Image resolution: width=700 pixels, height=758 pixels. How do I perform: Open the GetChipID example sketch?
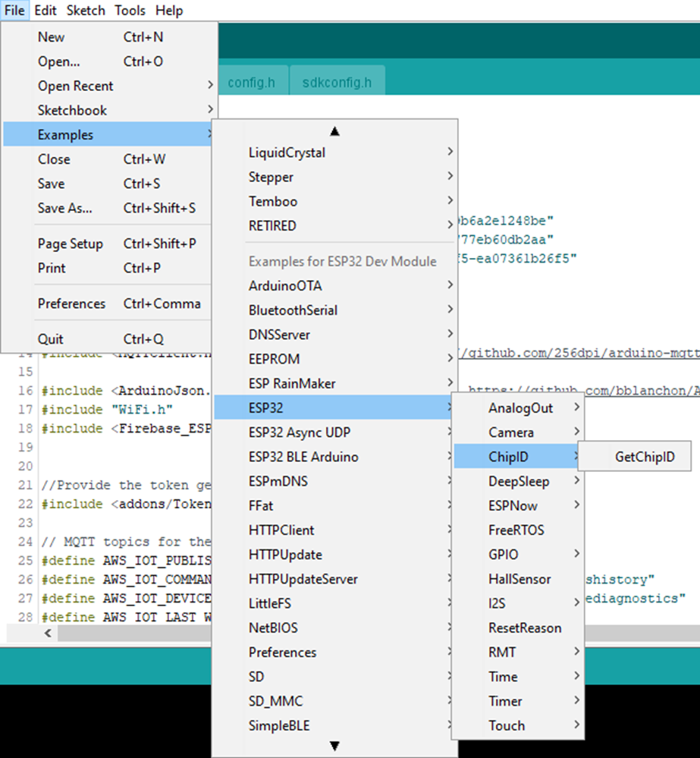(x=634, y=456)
